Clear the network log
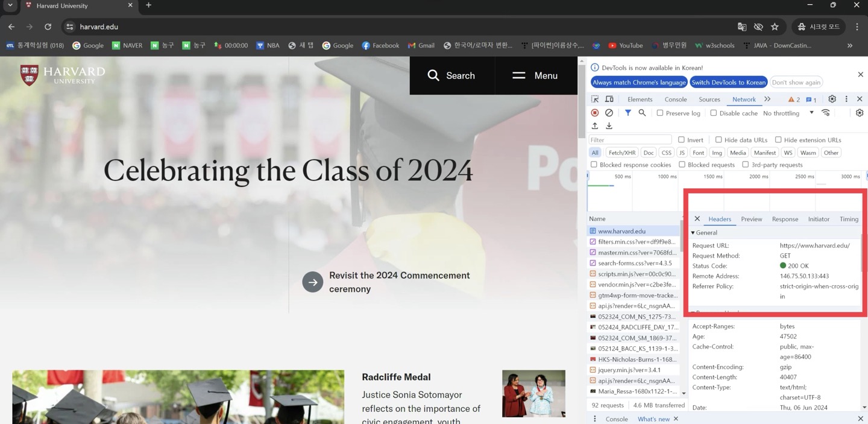 tap(609, 113)
